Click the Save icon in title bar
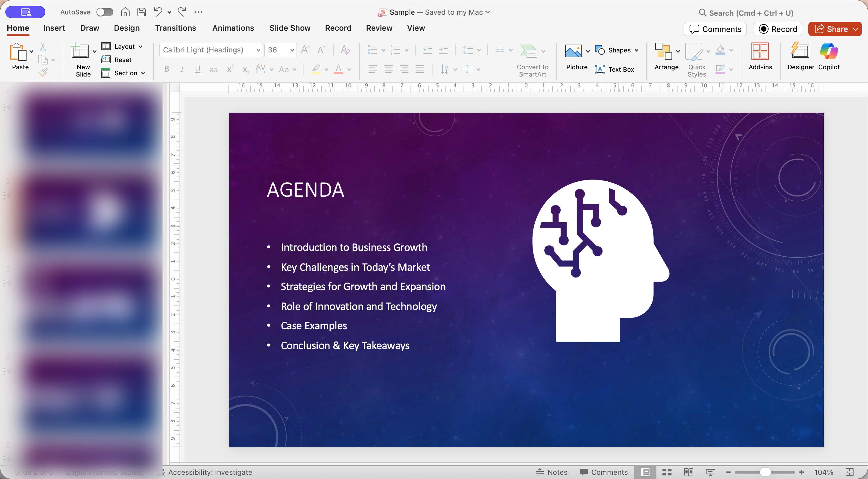The width and height of the screenshot is (868, 479). pos(142,12)
